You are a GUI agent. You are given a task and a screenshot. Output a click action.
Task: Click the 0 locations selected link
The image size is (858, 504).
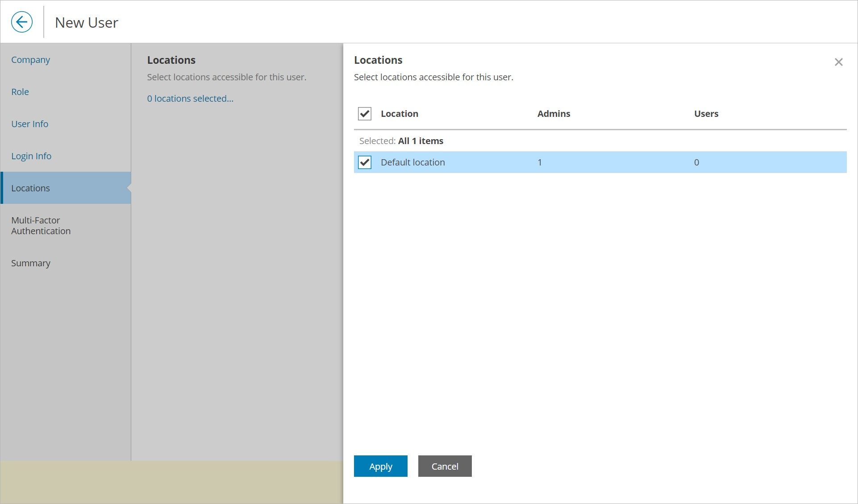pos(190,99)
